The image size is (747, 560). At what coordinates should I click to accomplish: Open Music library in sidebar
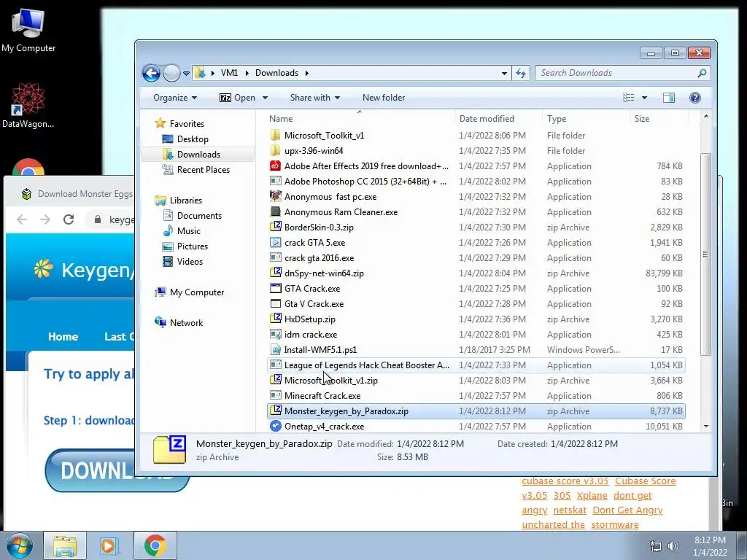tap(189, 231)
